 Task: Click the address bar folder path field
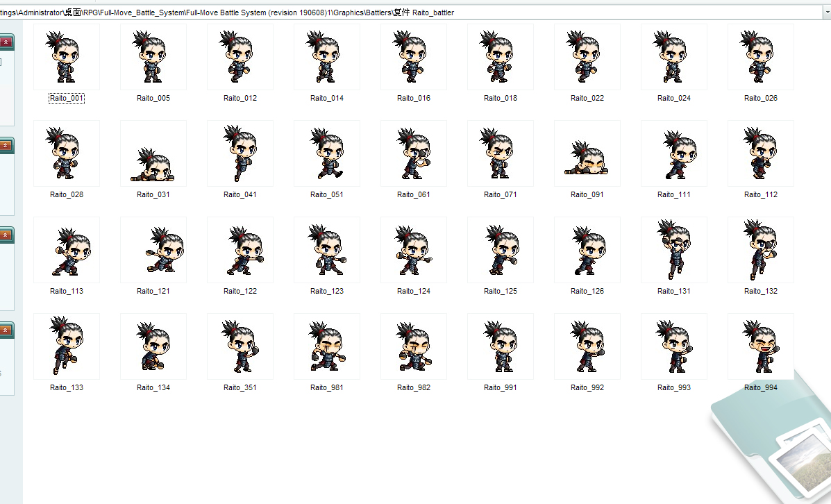[411, 12]
